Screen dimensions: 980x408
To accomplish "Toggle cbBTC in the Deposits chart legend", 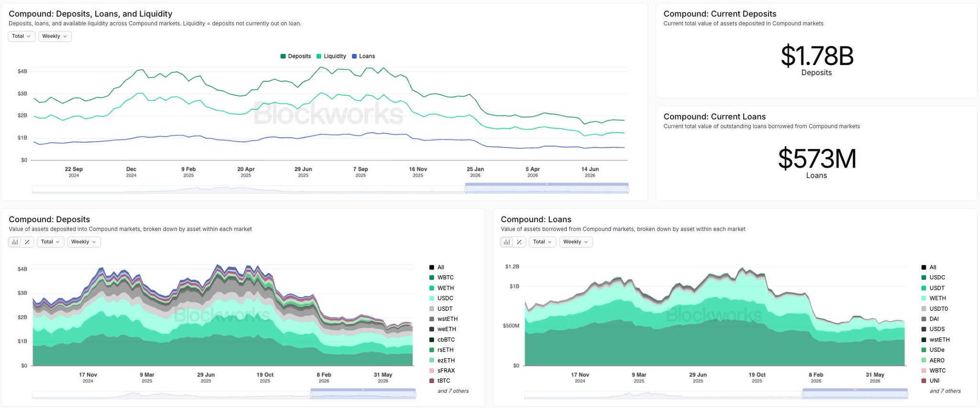I will 442,340.
